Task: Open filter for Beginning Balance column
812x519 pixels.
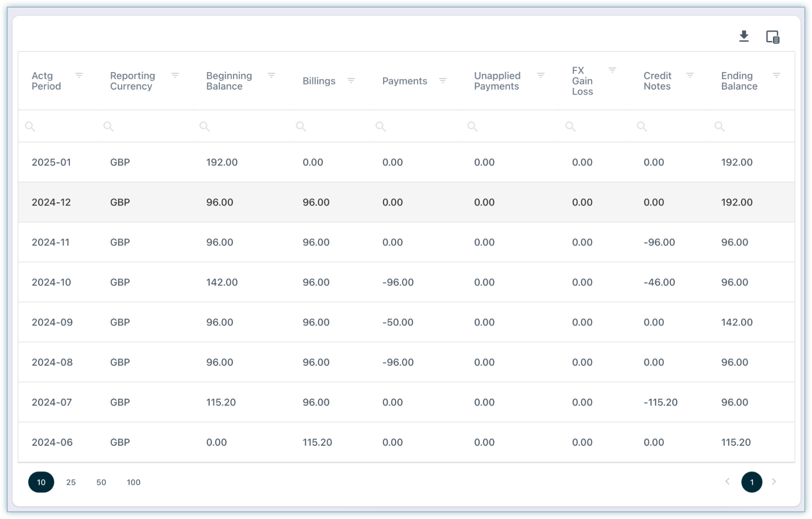Action: 271,75
